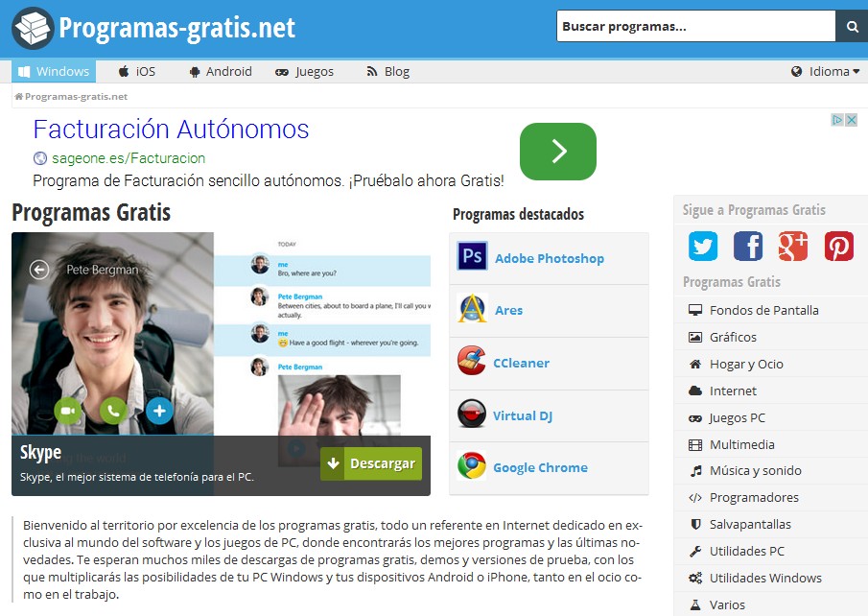Click the green arrow ad button
The height and width of the screenshot is (616, 868).
tap(558, 152)
